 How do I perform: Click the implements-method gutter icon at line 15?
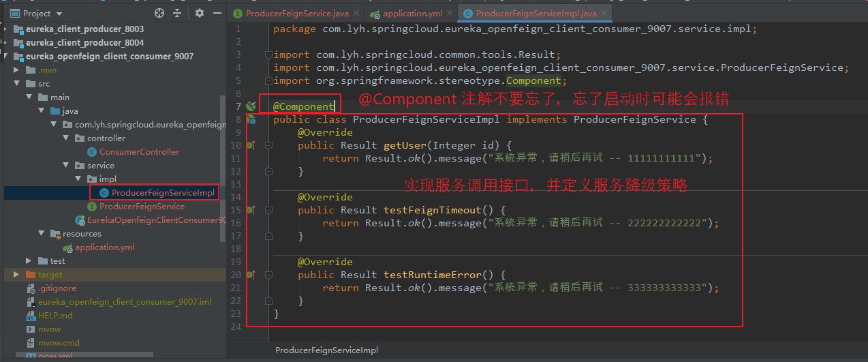[250, 210]
